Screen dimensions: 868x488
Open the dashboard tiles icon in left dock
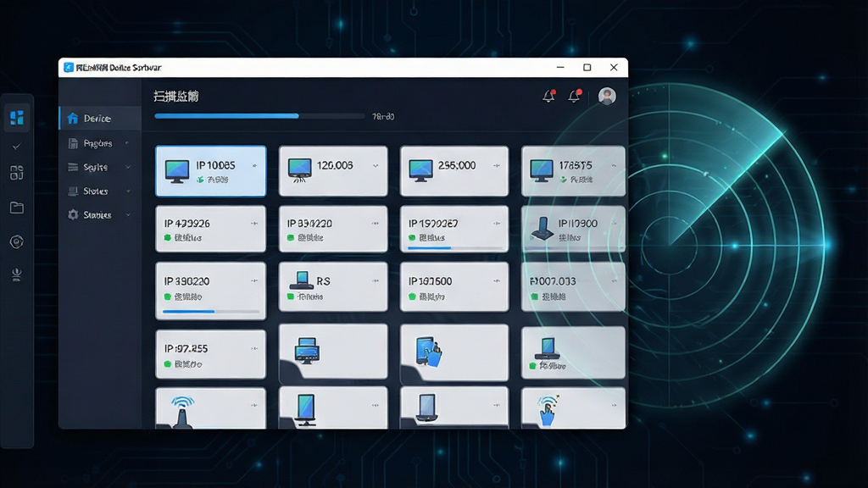17,117
